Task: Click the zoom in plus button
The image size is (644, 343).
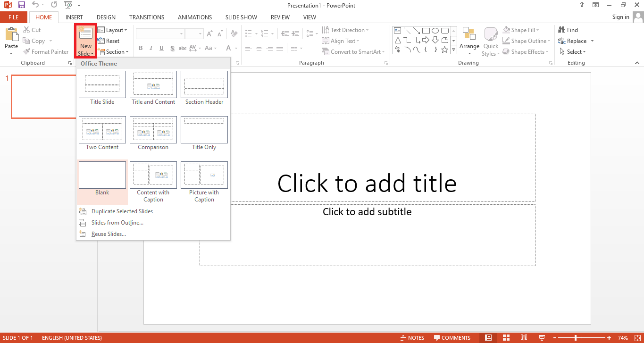Action: coord(609,338)
